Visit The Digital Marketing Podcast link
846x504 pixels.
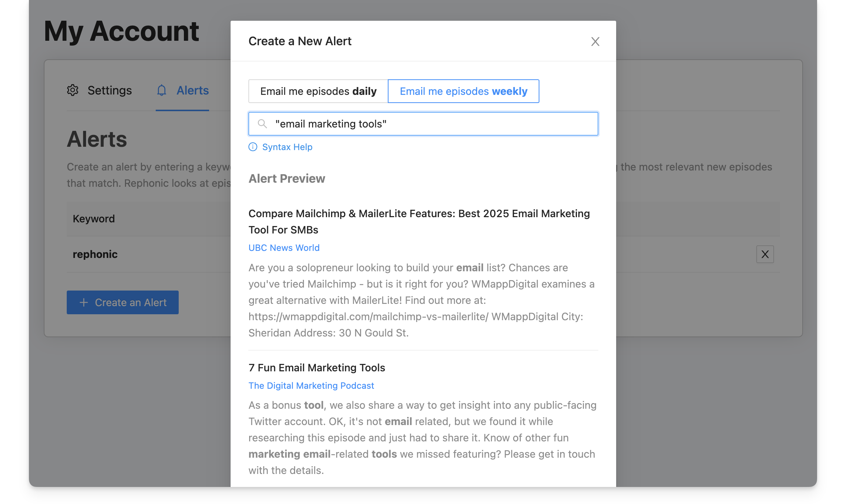311,386
